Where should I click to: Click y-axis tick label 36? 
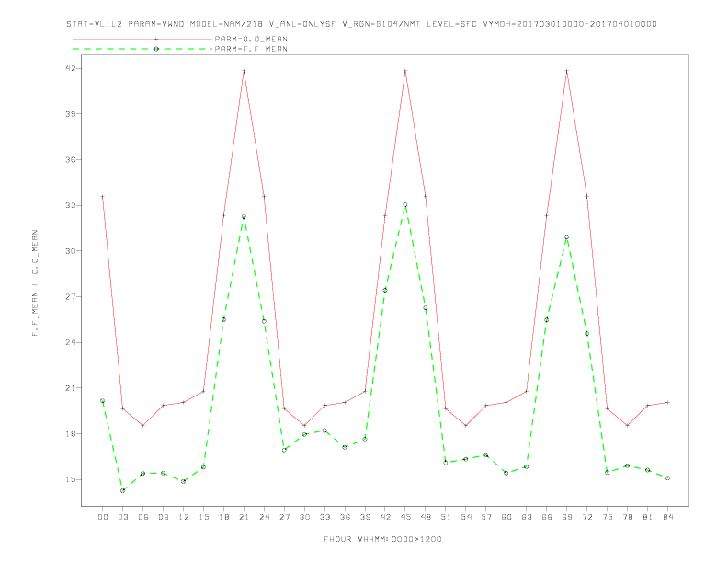[70, 159]
